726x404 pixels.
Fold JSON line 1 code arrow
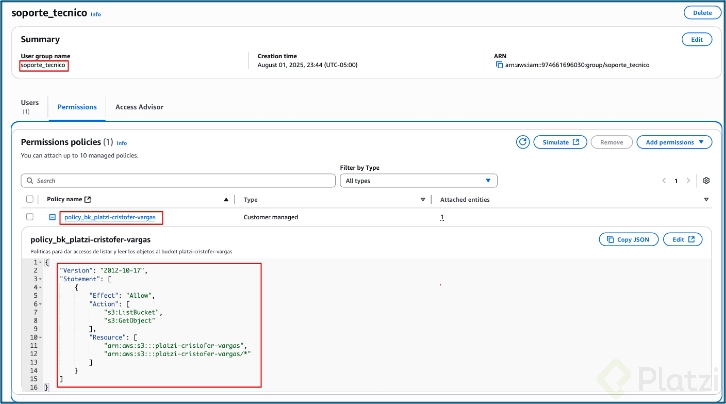(x=40, y=262)
